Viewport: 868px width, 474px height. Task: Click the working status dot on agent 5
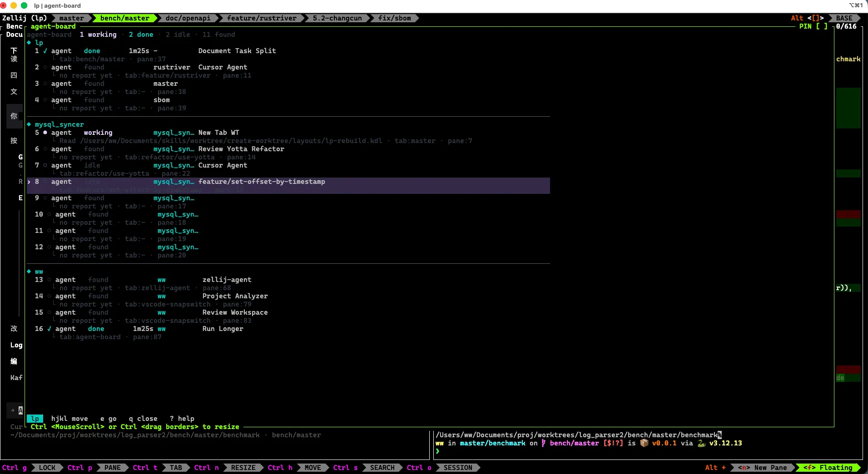pos(45,133)
